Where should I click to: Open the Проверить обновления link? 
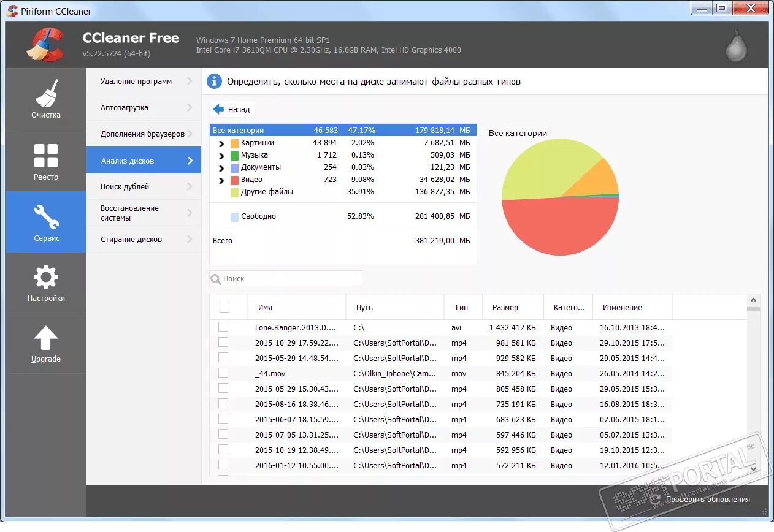pyautogui.click(x=708, y=500)
